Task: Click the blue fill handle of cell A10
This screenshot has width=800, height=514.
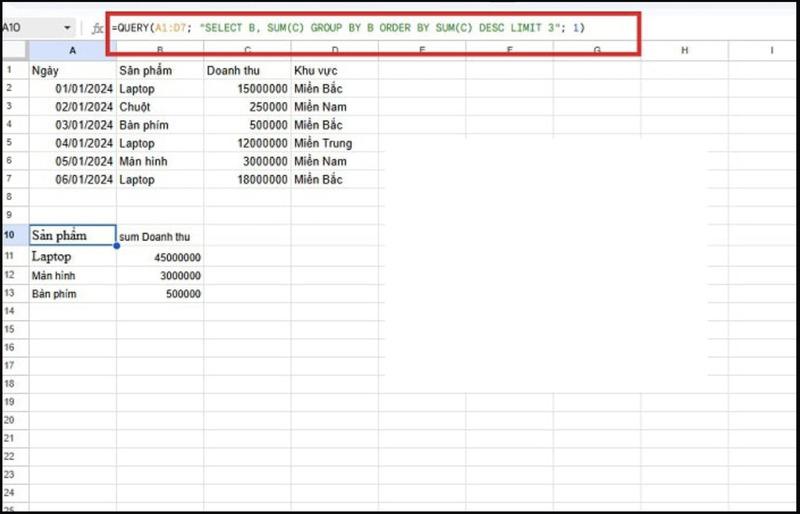Action: coord(117,246)
